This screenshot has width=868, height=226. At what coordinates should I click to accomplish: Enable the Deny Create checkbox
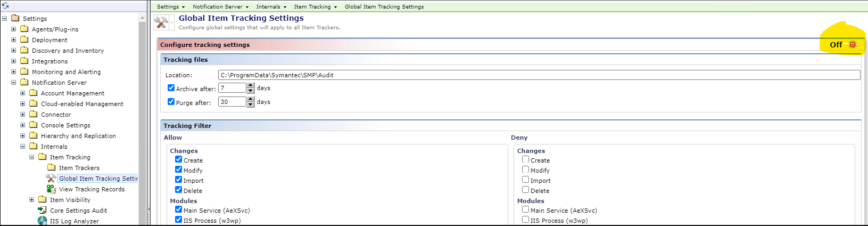(525, 159)
